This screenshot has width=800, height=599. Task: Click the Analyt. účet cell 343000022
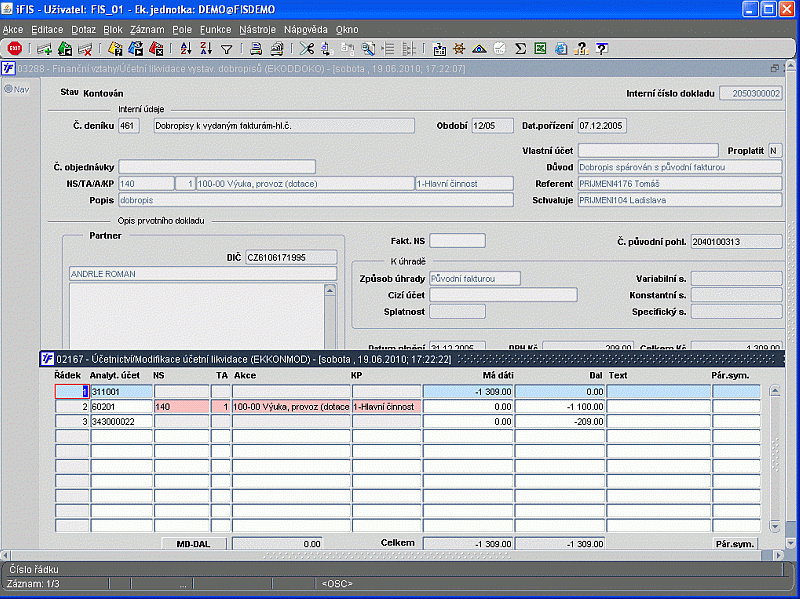point(120,422)
